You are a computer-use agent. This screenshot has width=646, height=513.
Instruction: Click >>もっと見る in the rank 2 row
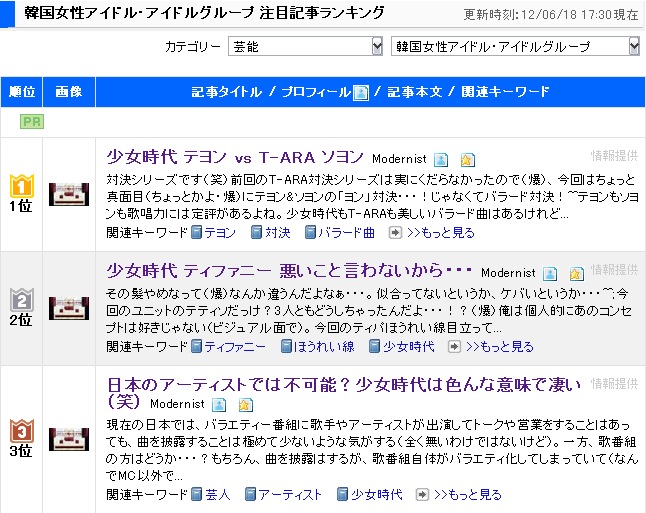(500, 347)
